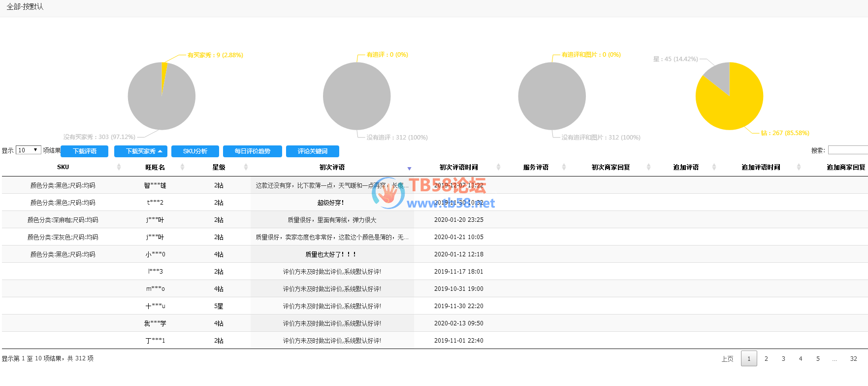Sort by 初次评语 column arrow
The image size is (868, 386).
click(x=409, y=169)
